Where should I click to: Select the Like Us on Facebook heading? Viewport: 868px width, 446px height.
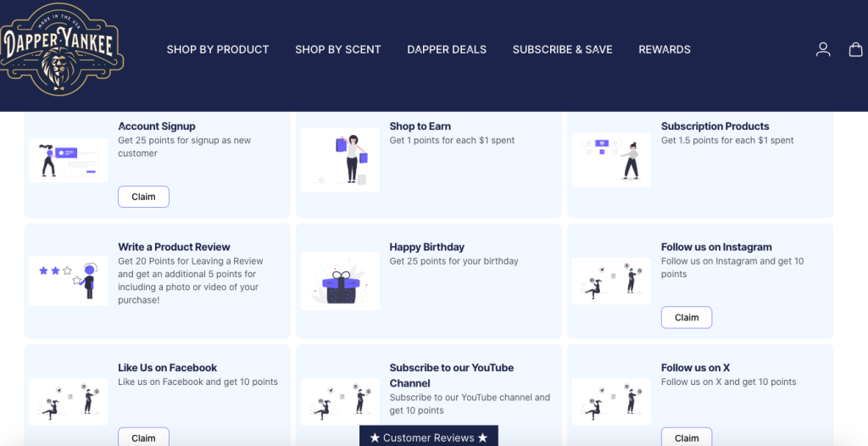point(167,368)
